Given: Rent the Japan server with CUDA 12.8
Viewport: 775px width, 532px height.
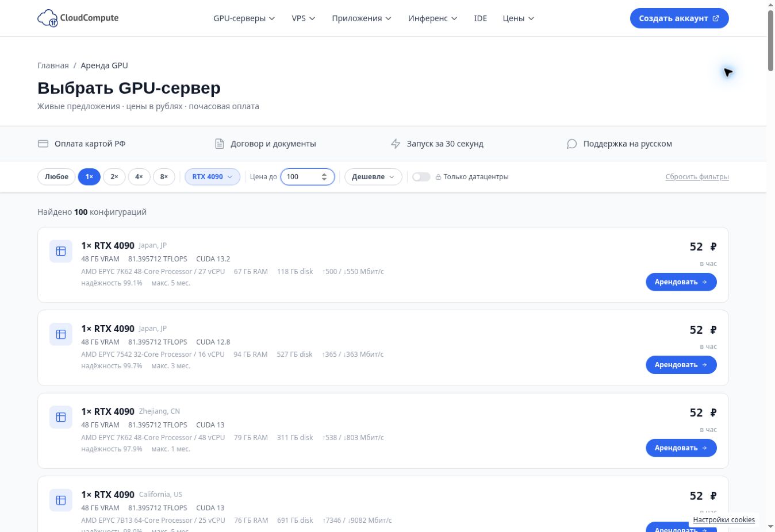Looking at the screenshot, I should 681,365.
